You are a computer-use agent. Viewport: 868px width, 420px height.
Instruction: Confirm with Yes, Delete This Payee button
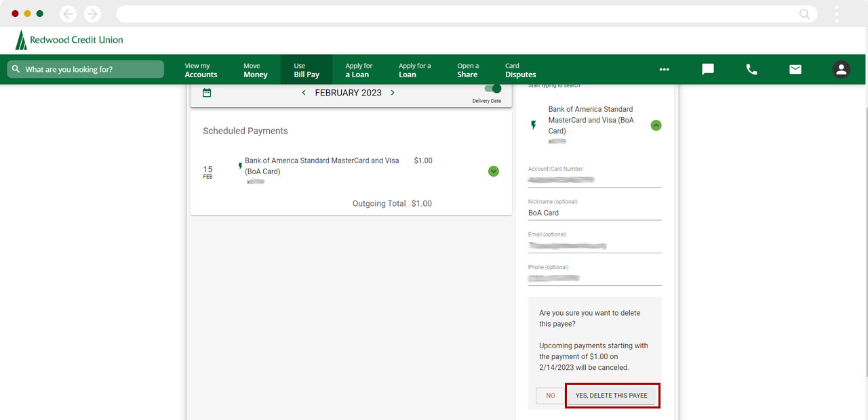tap(612, 396)
